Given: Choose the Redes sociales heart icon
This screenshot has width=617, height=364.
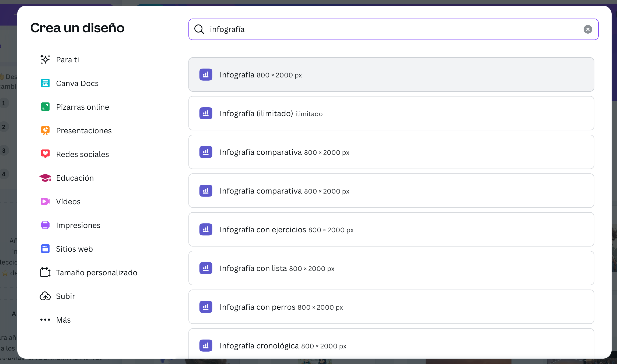Looking at the screenshot, I should (45, 154).
